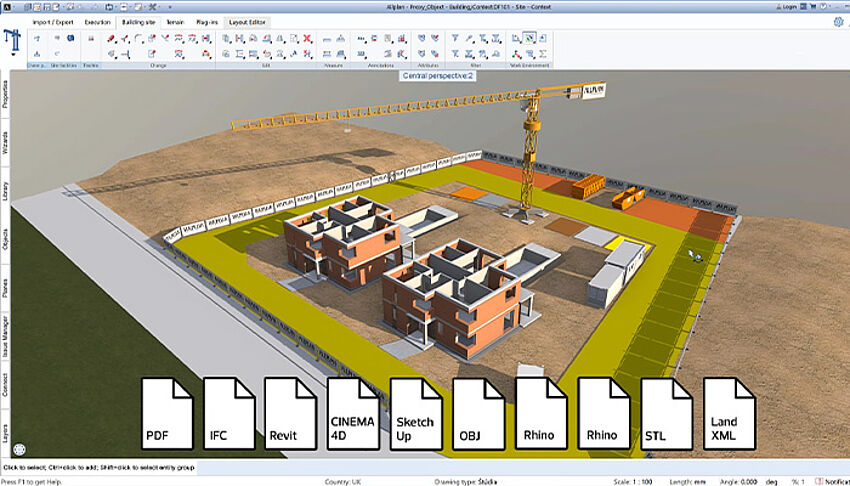The image size is (850, 486).
Task: Click the red X delete icon
Action: tap(308, 39)
